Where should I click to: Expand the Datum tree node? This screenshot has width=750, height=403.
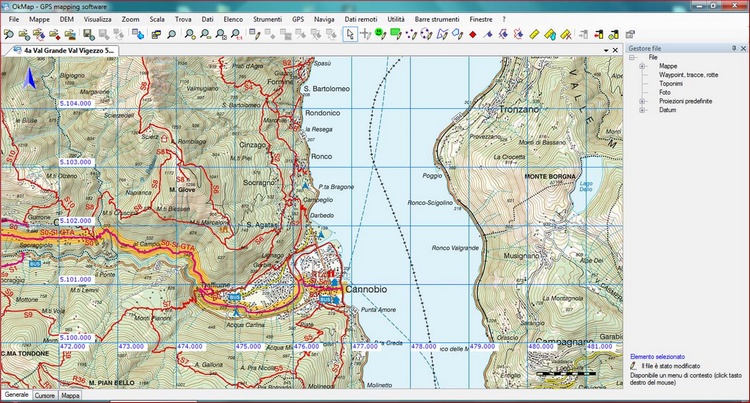click(642, 110)
